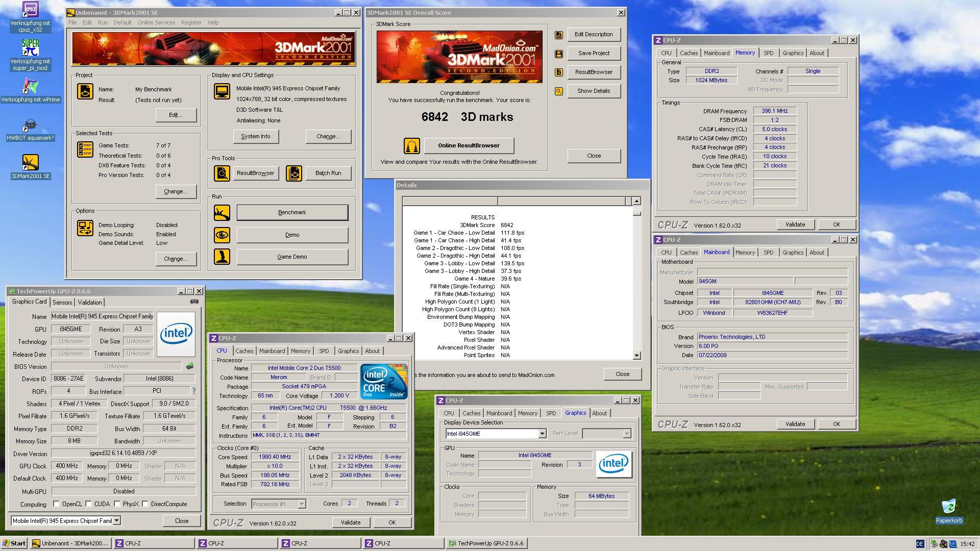This screenshot has width=980, height=551.
Task: Click the Online ResultBrowser icon
Action: [x=412, y=146]
